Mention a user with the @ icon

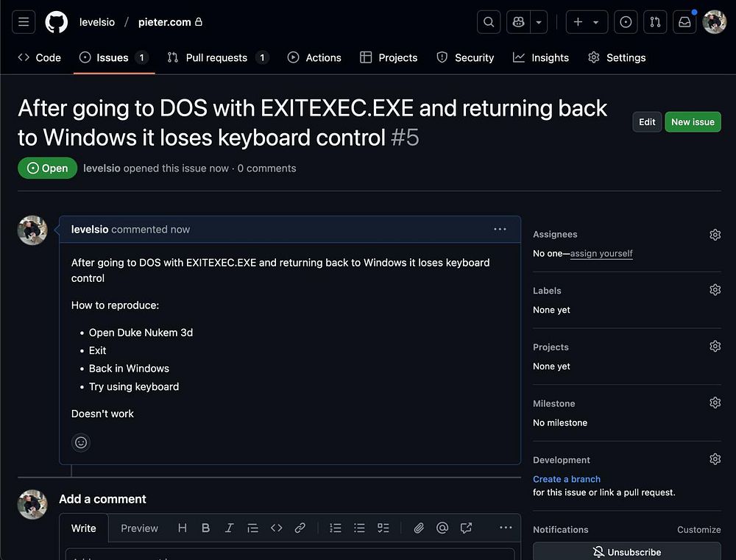(442, 528)
